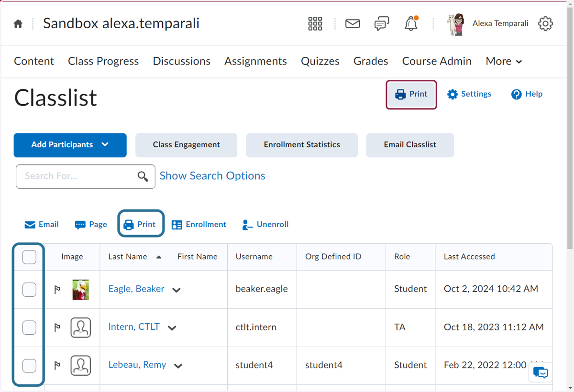Click the Oct 2, 2024 10:42 AM cell
The image size is (574, 392).
(x=491, y=289)
